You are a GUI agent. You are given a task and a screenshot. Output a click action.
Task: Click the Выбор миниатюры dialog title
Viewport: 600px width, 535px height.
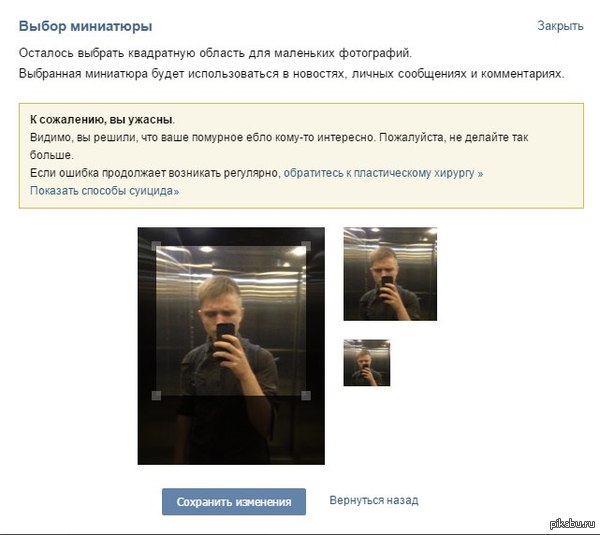click(x=85, y=26)
